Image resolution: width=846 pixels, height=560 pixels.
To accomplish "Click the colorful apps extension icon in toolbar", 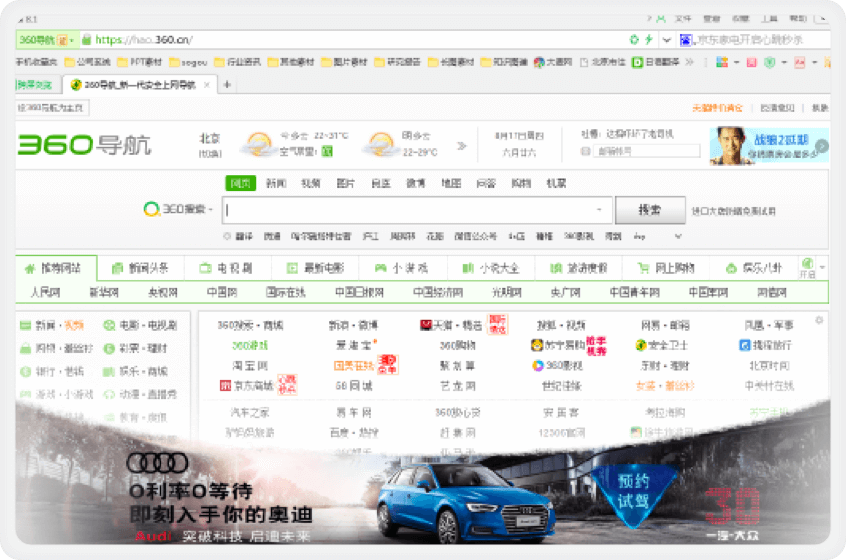I will 722,63.
